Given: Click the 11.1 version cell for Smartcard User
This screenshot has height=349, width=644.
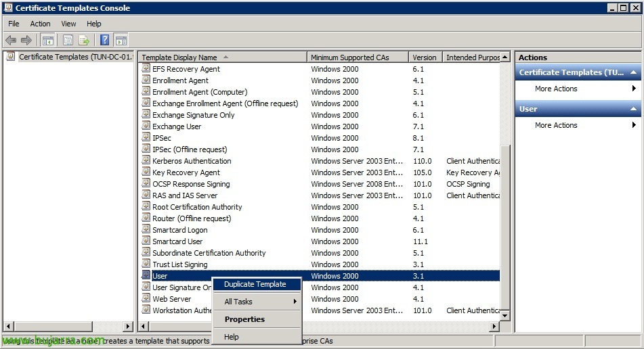Looking at the screenshot, I should [420, 241].
